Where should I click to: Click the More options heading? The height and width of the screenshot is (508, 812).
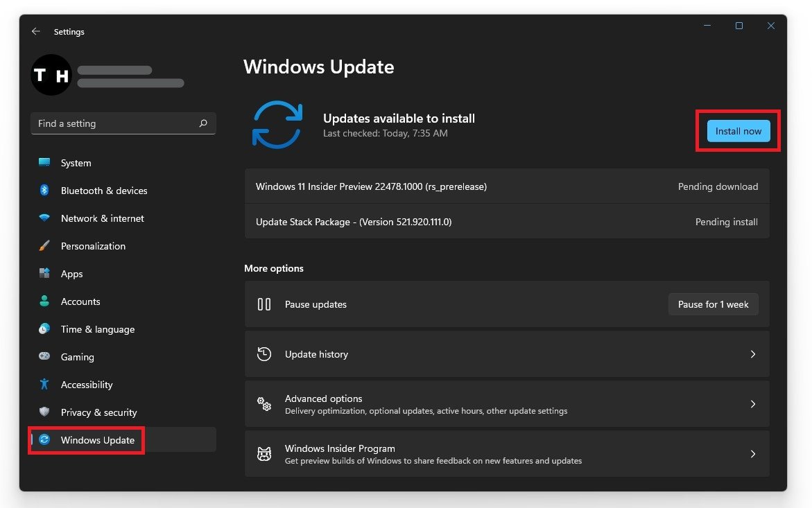pyautogui.click(x=274, y=268)
